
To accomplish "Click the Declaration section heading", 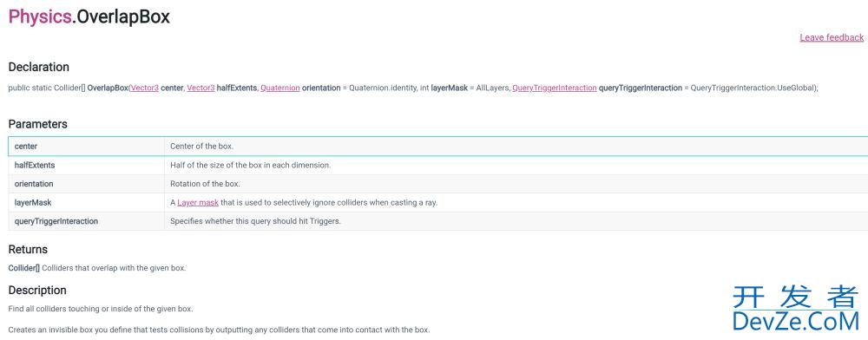I will point(39,67).
